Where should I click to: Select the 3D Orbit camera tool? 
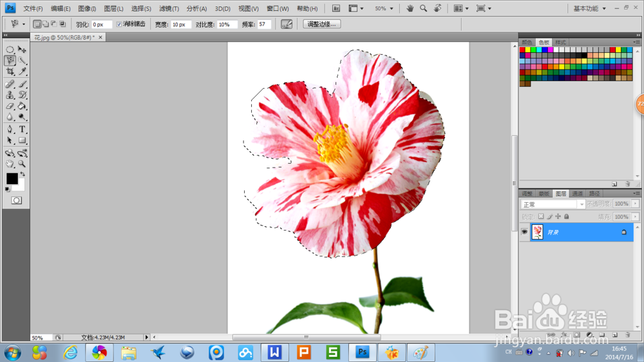point(22,153)
